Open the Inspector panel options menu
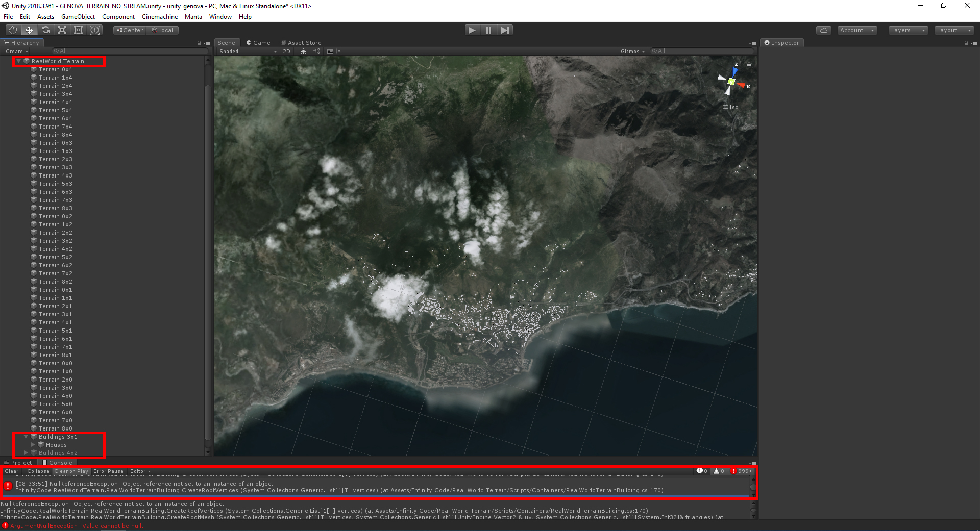980x531 pixels. pos(974,43)
